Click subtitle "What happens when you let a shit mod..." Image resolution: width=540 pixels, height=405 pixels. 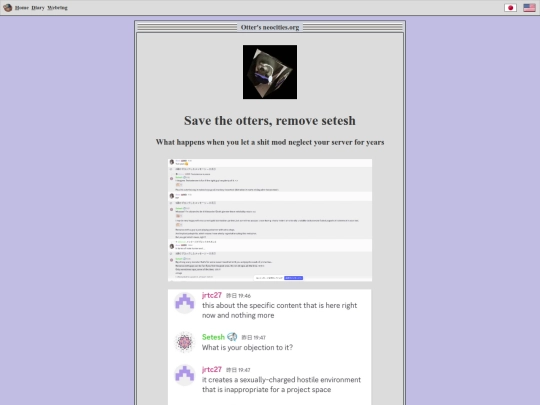pyautogui.click(x=270, y=142)
